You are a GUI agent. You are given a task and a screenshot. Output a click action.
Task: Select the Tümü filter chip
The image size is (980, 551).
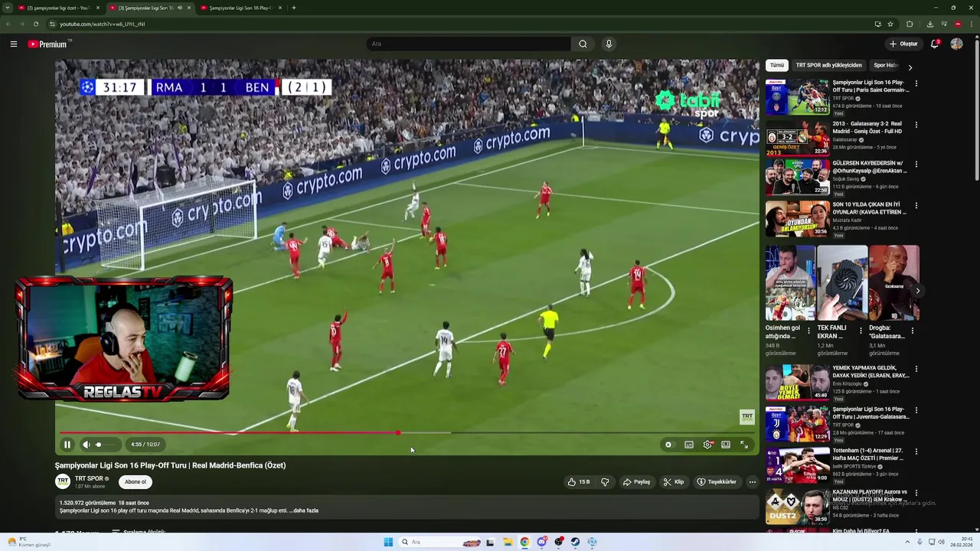[x=777, y=66]
